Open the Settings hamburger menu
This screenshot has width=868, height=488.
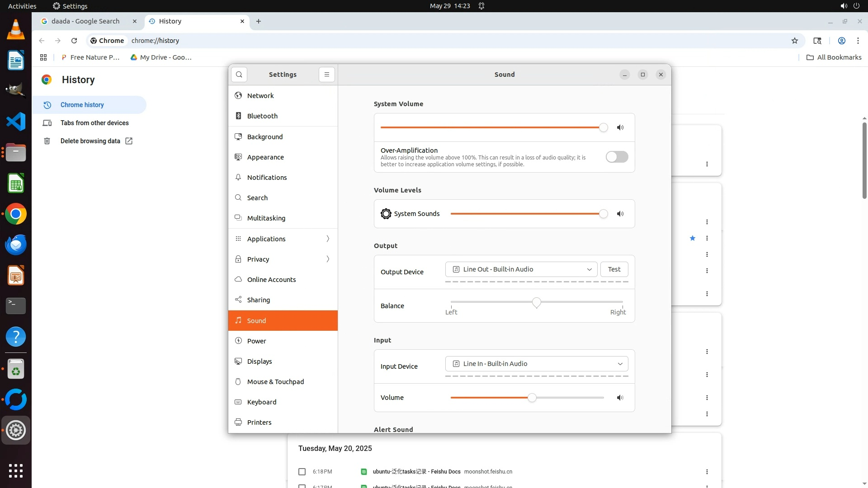click(326, 75)
